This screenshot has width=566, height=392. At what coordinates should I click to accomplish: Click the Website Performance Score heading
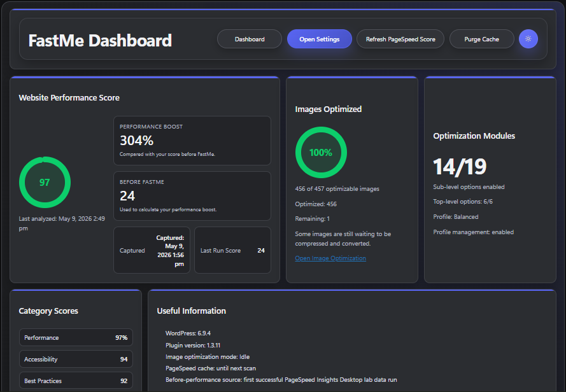coord(69,98)
